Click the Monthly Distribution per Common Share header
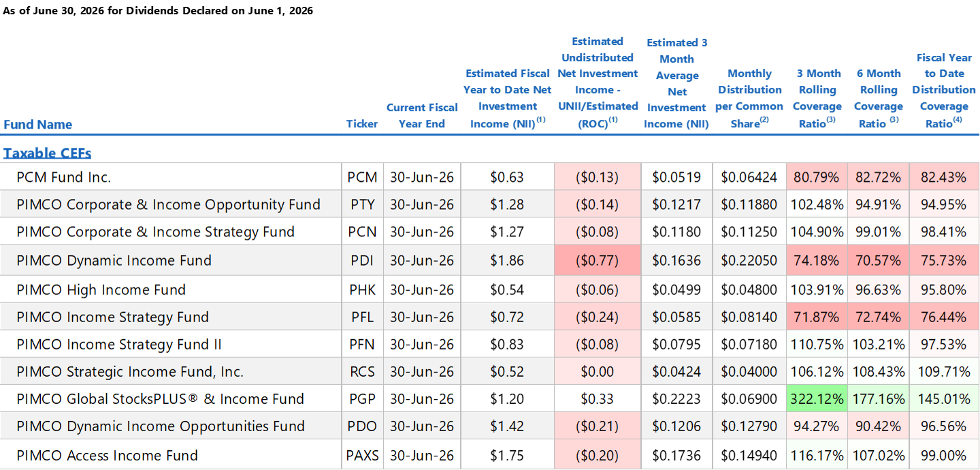The width and height of the screenshot is (980, 470). tap(749, 98)
